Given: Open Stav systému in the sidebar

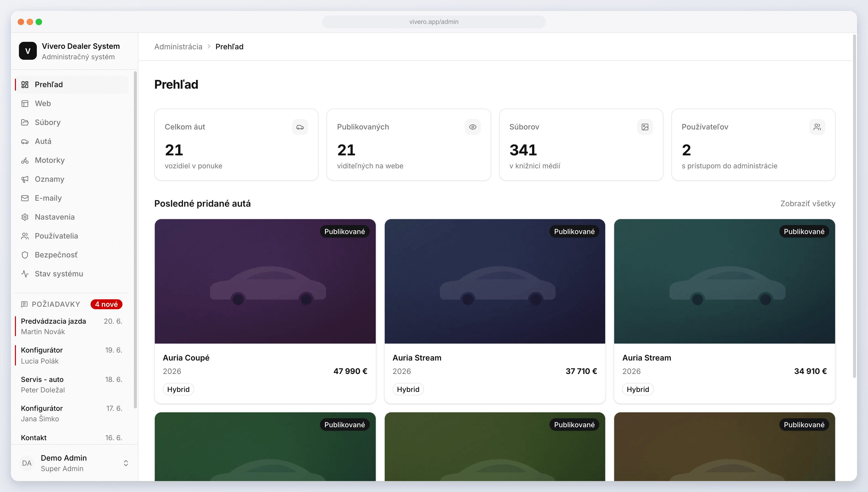Looking at the screenshot, I should pos(72,274).
